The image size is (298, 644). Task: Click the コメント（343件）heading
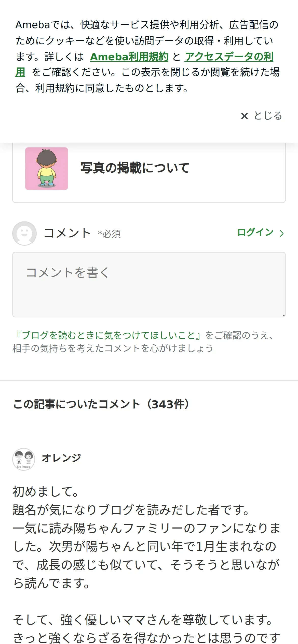[101, 404]
